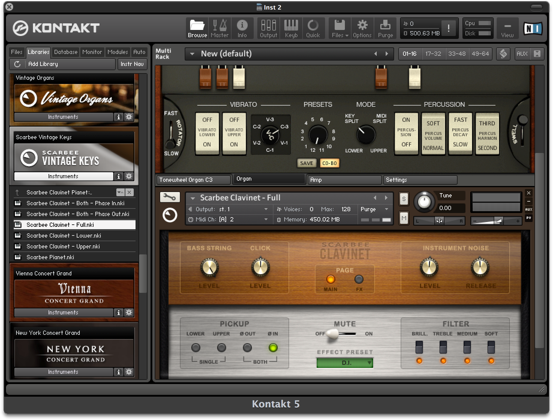
Task: Click the Mute Off/On slider
Action: point(341,334)
